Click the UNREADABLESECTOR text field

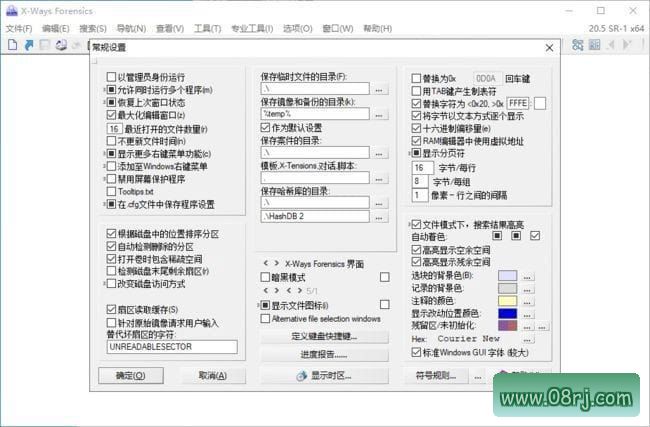(x=172, y=347)
